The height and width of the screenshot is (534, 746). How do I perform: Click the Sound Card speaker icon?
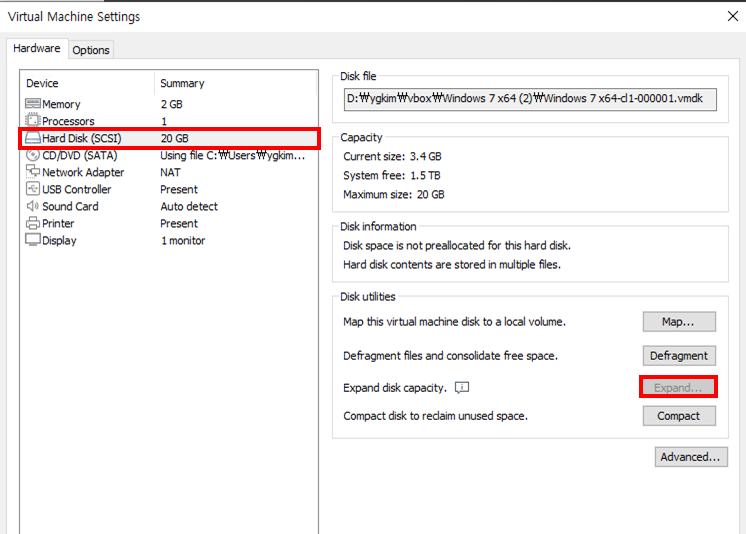pyautogui.click(x=33, y=206)
